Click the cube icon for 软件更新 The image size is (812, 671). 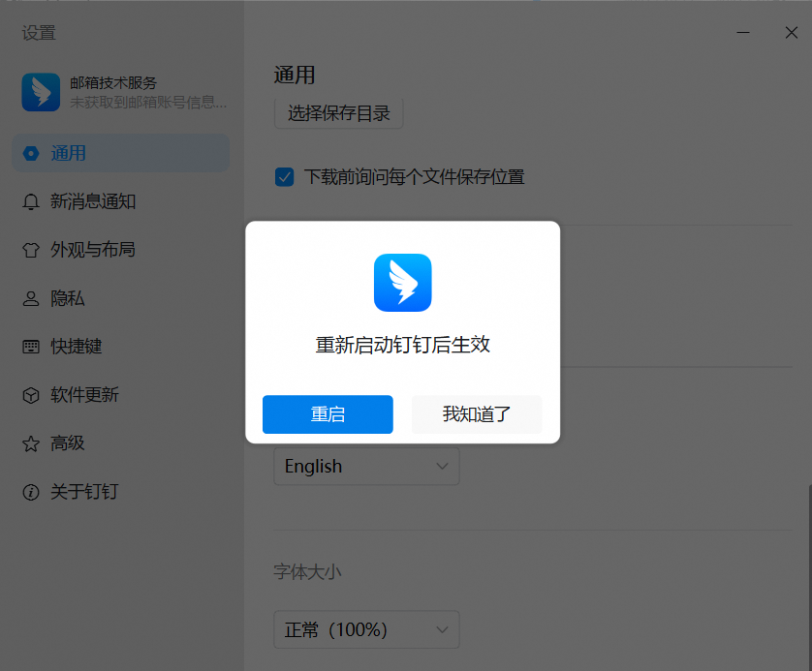point(32,395)
